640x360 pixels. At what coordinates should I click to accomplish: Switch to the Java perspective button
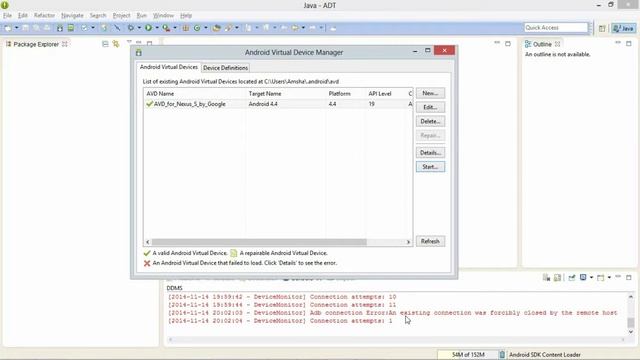pyautogui.click(x=624, y=28)
